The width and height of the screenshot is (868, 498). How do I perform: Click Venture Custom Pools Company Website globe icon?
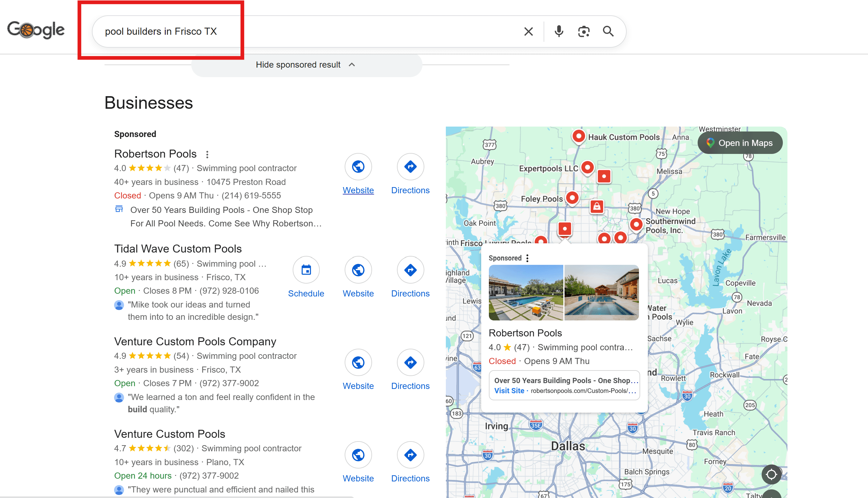tap(358, 362)
